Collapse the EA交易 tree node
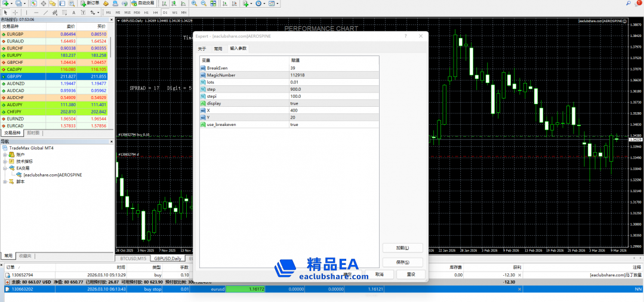This screenshot has height=302, width=644. (5, 168)
